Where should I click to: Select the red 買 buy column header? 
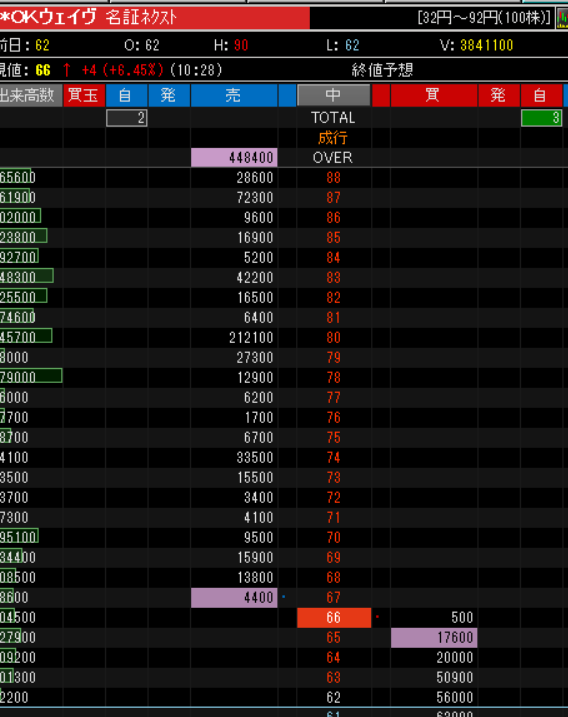point(434,95)
